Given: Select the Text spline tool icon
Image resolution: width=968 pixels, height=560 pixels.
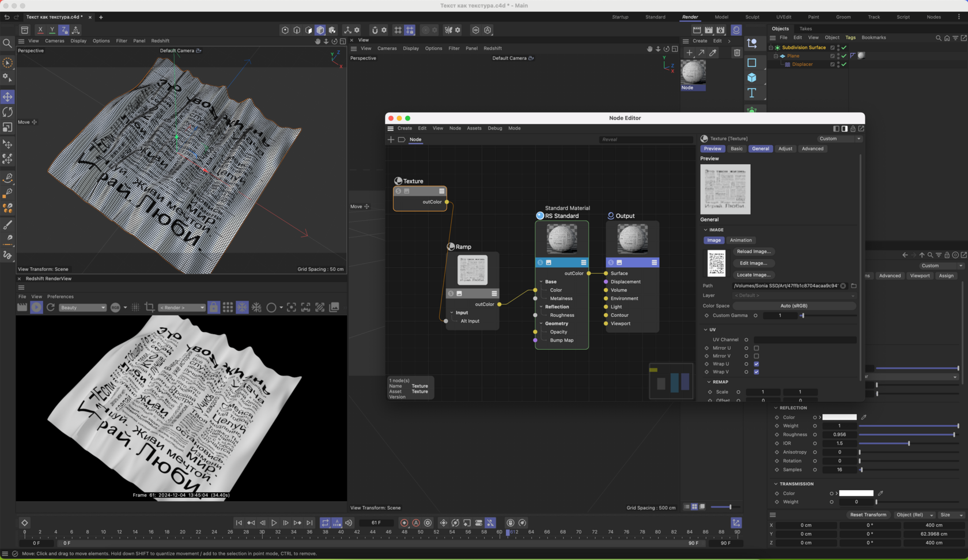Looking at the screenshot, I should [752, 93].
